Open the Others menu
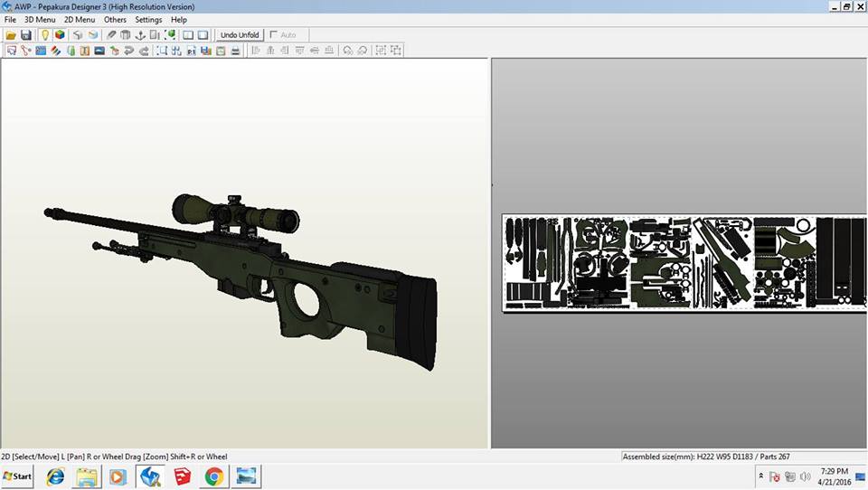 [x=115, y=19]
